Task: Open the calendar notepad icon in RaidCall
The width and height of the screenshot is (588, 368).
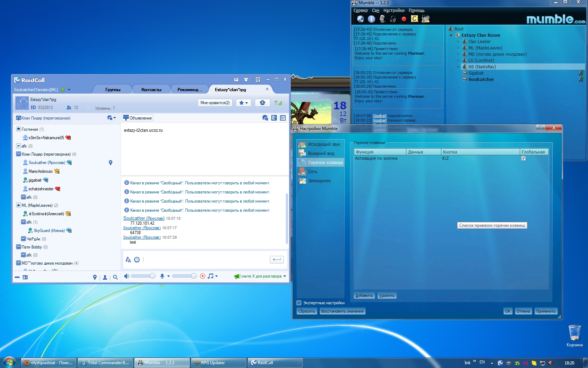Action: tap(283, 118)
